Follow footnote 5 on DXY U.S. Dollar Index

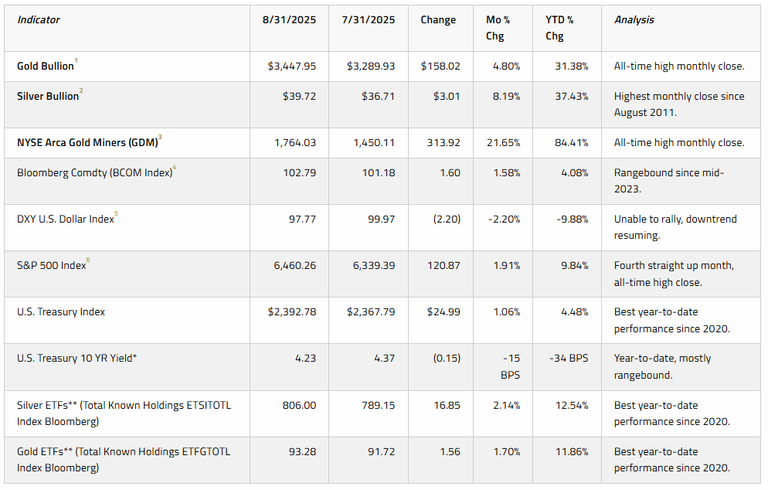(117, 215)
